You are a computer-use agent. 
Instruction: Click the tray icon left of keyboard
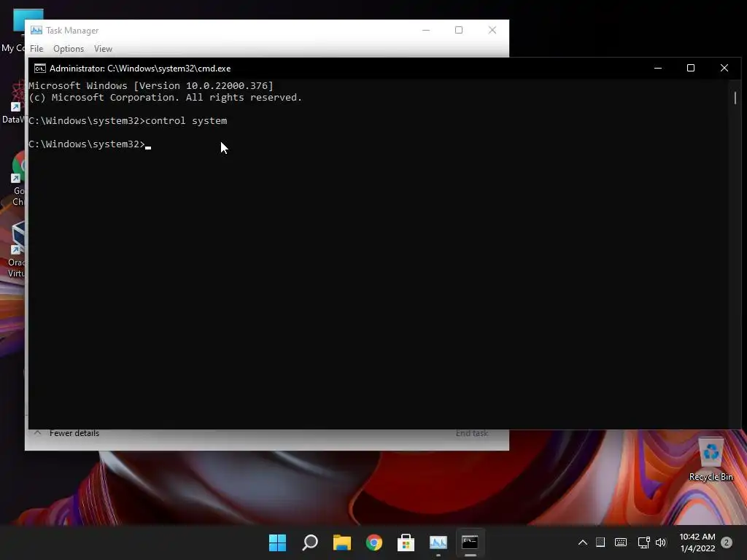(600, 542)
